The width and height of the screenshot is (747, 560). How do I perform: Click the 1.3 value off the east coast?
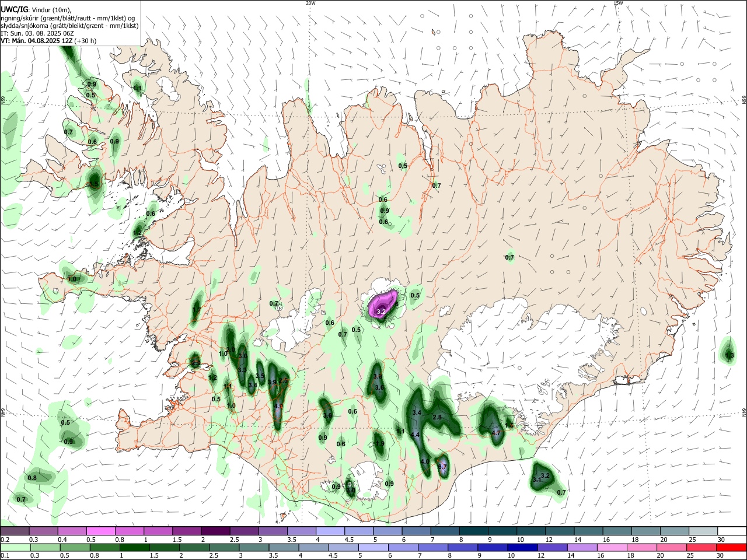pos(729,355)
